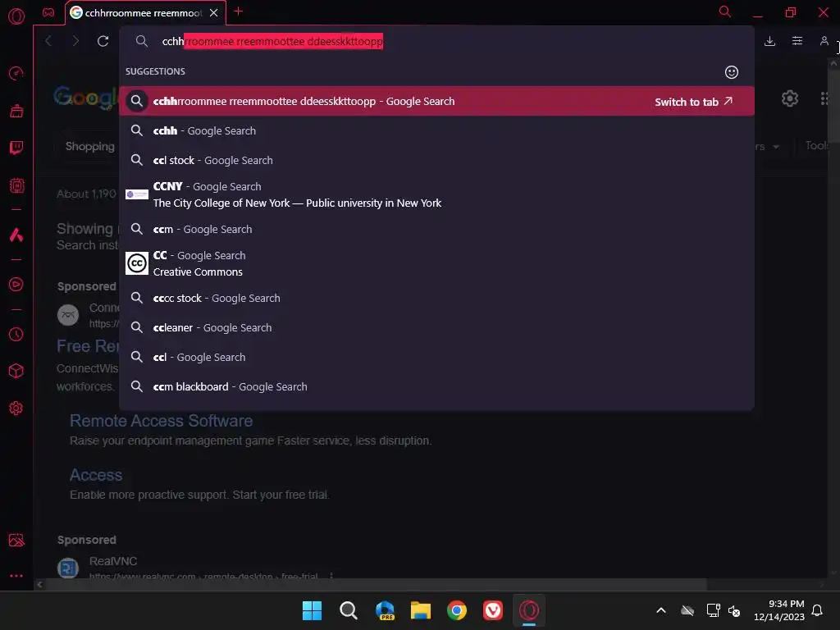Select the 'cccc stock' suggestion
This screenshot has height=630, width=840.
[436, 298]
